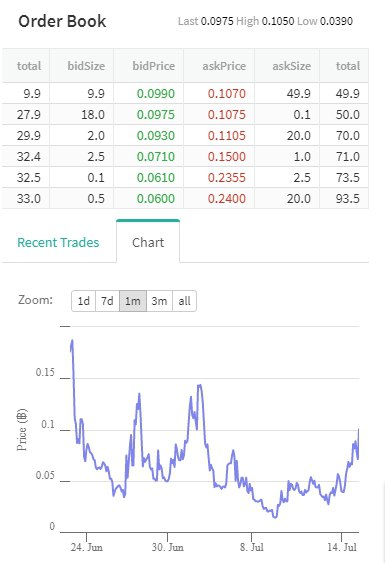Click the Low value 0.0390
Viewport: 385px width, 563px height.
click(x=337, y=21)
